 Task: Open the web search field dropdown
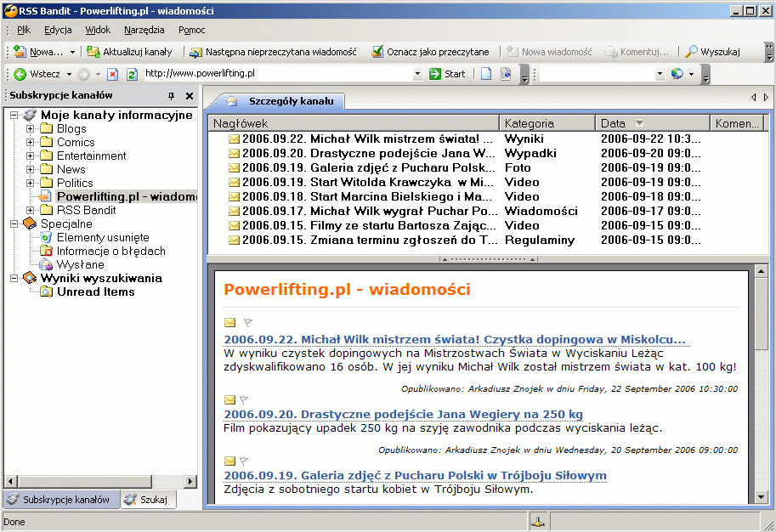click(x=660, y=74)
